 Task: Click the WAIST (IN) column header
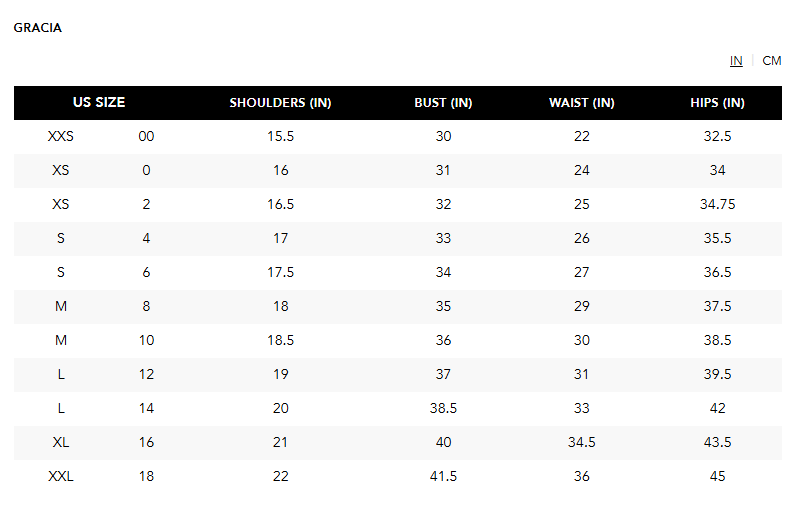(582, 103)
